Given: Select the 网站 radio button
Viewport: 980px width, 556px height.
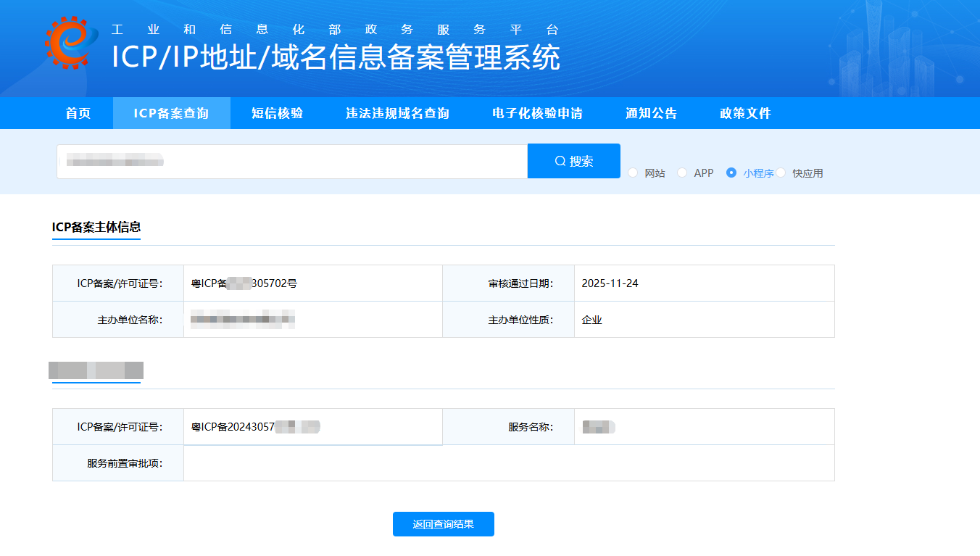Looking at the screenshot, I should click(633, 173).
